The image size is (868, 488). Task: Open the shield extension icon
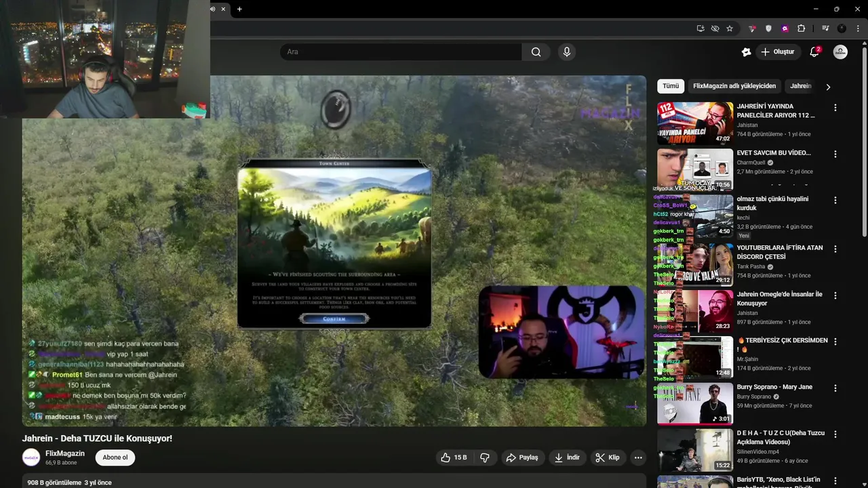coord(768,28)
